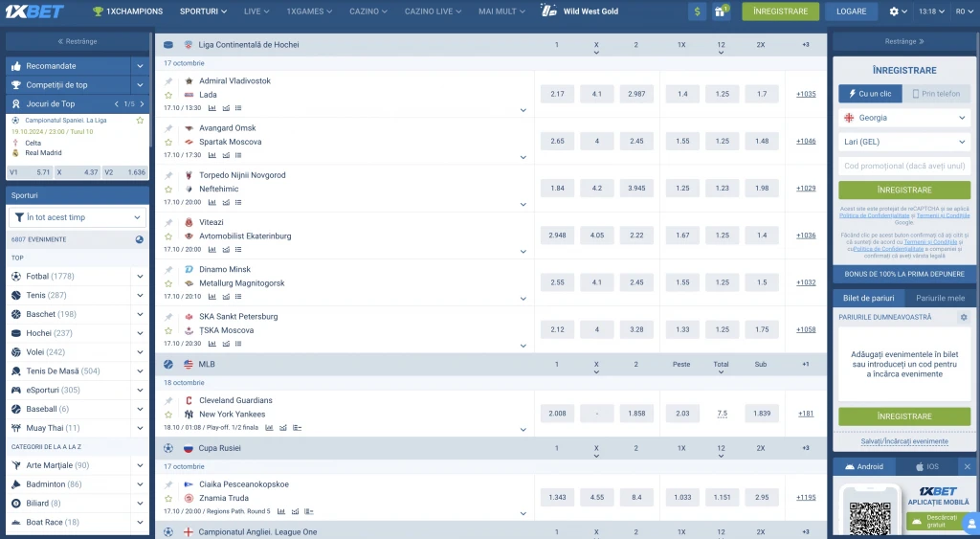The image size is (980, 539).
Task: Favorite the Dinamo Minsk match star
Action: click(168, 283)
